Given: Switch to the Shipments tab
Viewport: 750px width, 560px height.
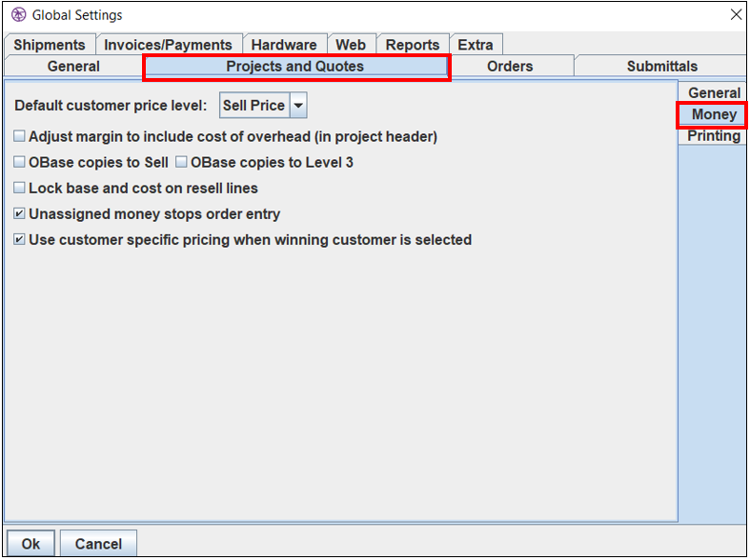Looking at the screenshot, I should (x=50, y=45).
